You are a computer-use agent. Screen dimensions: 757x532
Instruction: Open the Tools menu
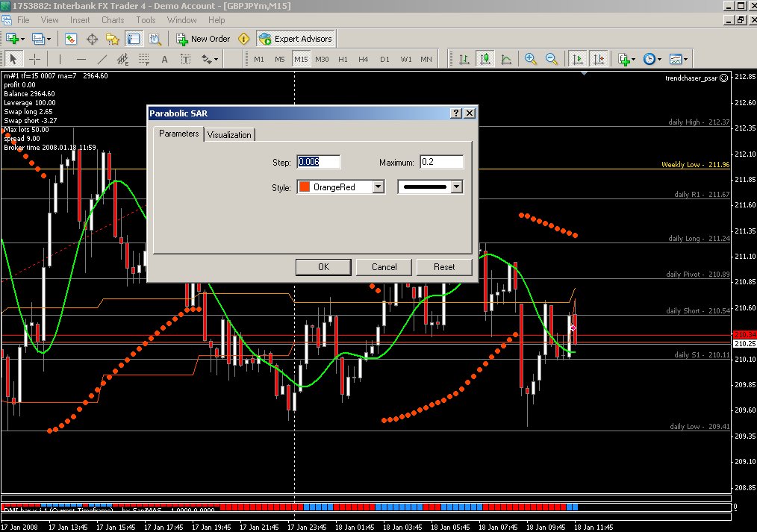[146, 20]
